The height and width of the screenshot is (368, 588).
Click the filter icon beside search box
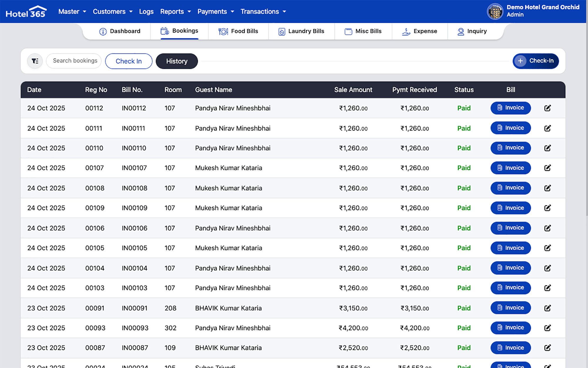(35, 61)
